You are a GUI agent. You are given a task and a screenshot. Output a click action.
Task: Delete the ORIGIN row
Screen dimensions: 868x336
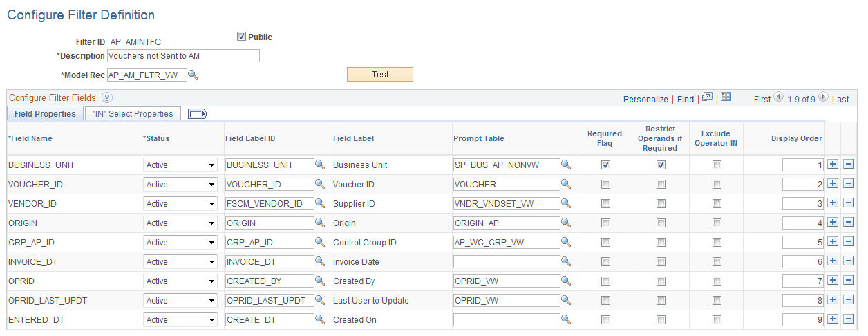(x=849, y=223)
